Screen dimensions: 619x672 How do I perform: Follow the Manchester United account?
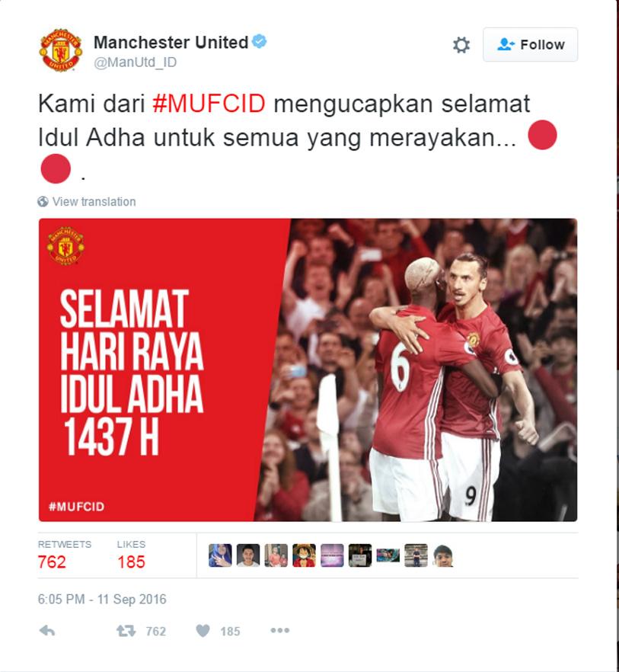tap(531, 44)
